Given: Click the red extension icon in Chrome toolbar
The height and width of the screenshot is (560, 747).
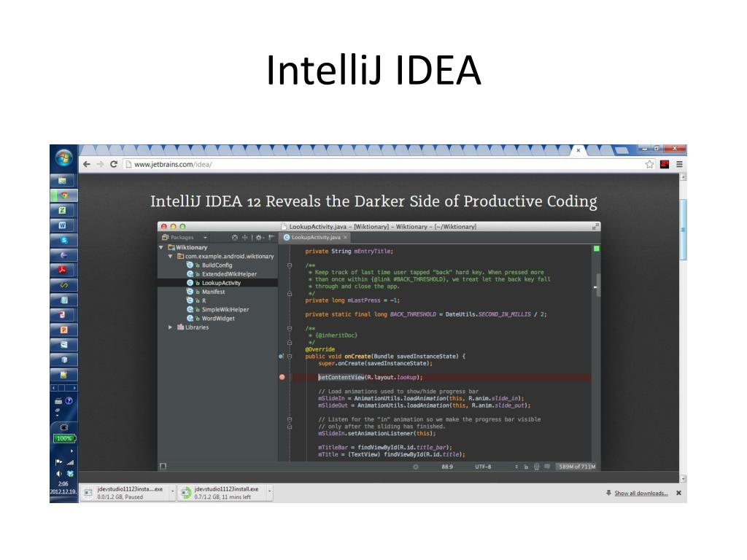Looking at the screenshot, I should tap(665, 164).
